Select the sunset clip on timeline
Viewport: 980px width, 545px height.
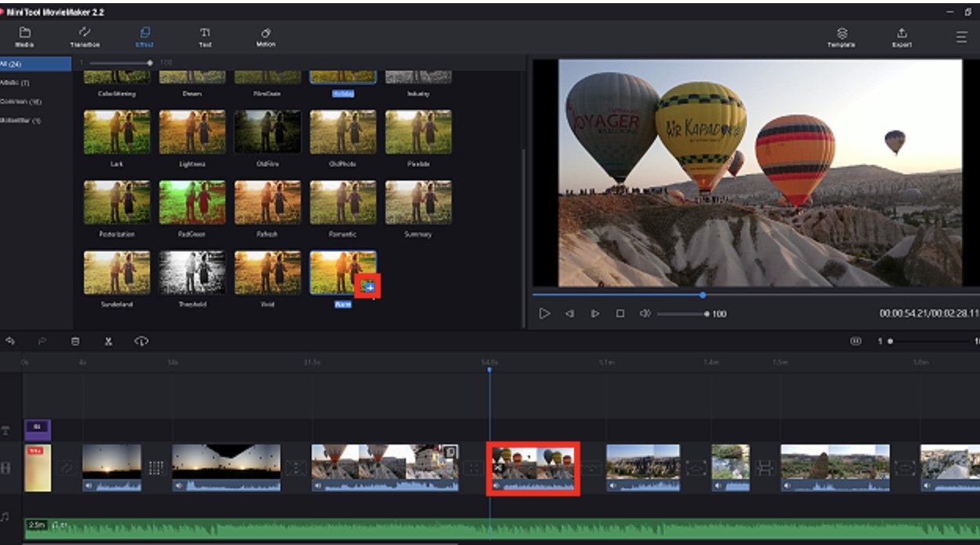[112, 468]
